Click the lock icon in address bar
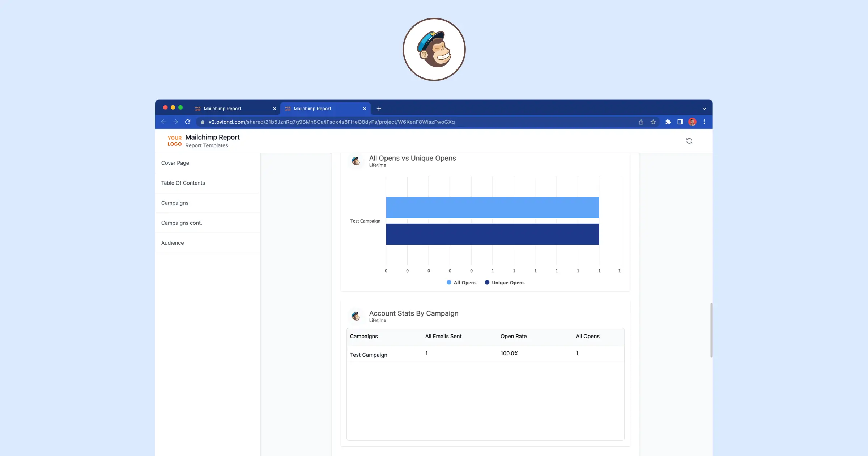This screenshot has width=868, height=456. coord(203,122)
